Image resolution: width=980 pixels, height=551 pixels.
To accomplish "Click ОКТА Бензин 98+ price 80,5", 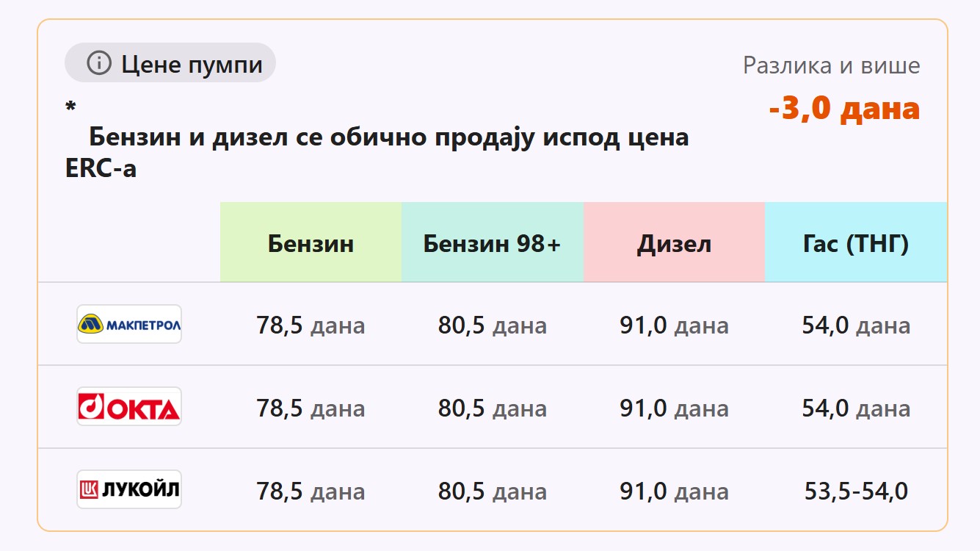I will [x=492, y=408].
